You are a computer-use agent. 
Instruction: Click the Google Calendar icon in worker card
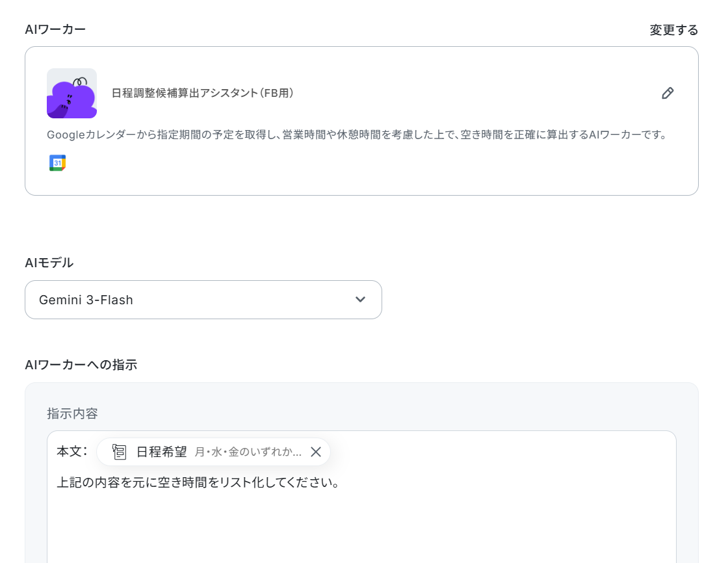[58, 163]
